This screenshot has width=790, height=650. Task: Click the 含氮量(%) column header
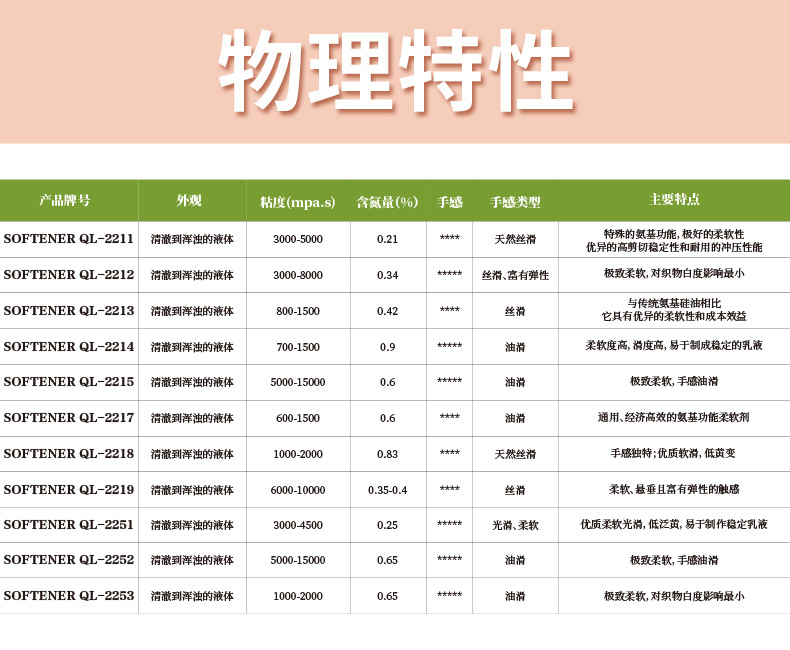click(387, 202)
